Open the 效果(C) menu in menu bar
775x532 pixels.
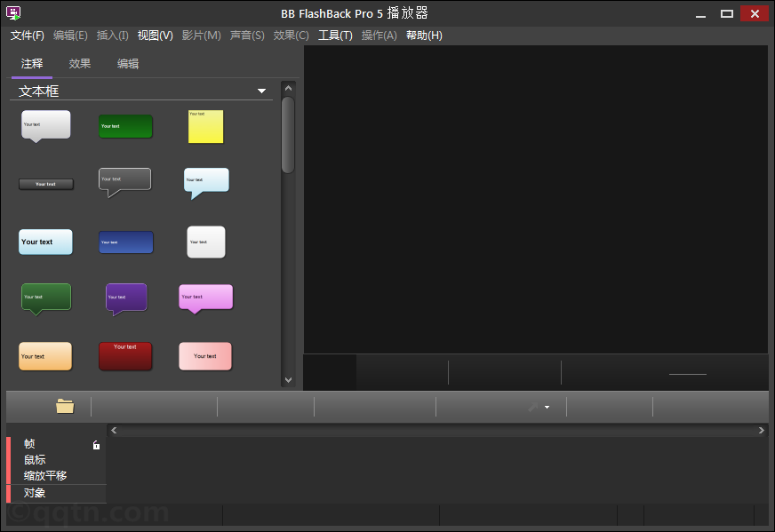[292, 36]
